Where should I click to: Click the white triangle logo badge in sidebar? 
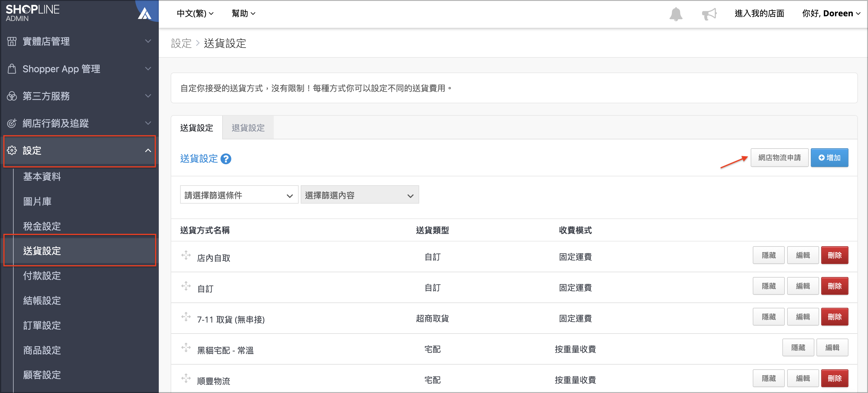pos(145,13)
